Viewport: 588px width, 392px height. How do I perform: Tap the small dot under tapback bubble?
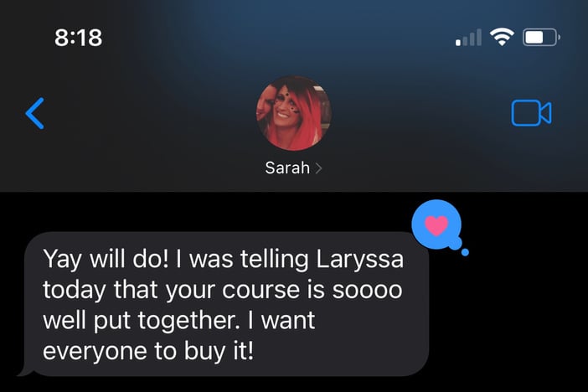point(465,252)
